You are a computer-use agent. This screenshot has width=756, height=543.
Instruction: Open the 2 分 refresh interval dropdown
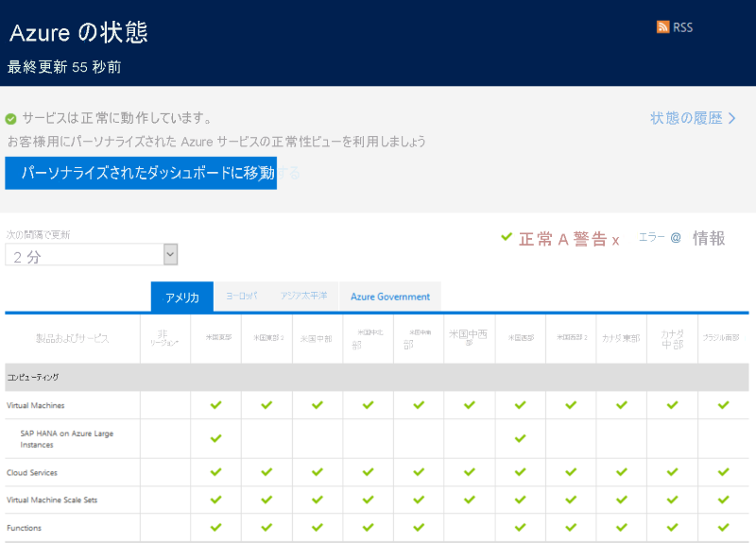(x=91, y=254)
